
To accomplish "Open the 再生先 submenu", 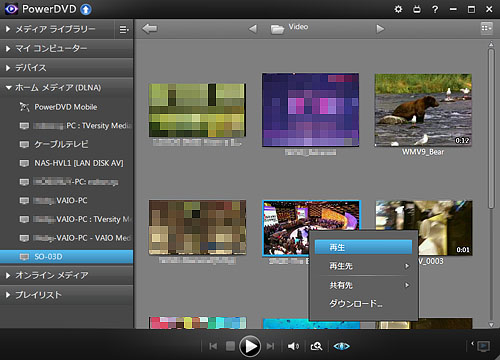I will (363, 266).
